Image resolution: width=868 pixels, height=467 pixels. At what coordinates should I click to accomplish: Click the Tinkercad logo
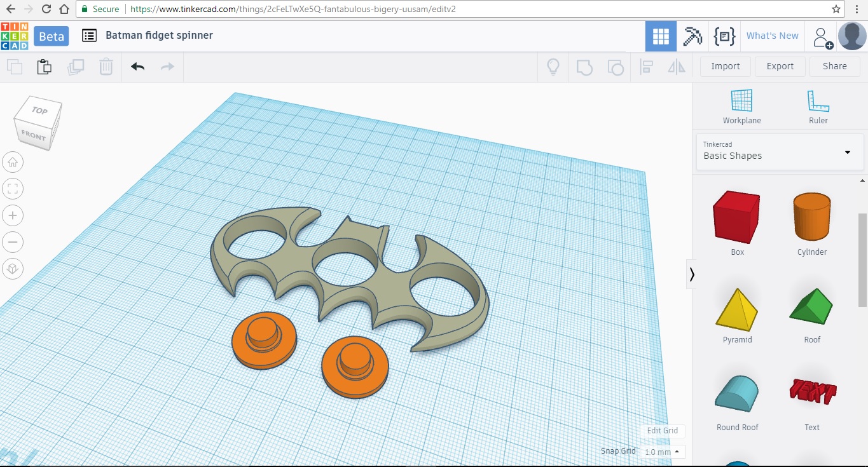point(15,36)
